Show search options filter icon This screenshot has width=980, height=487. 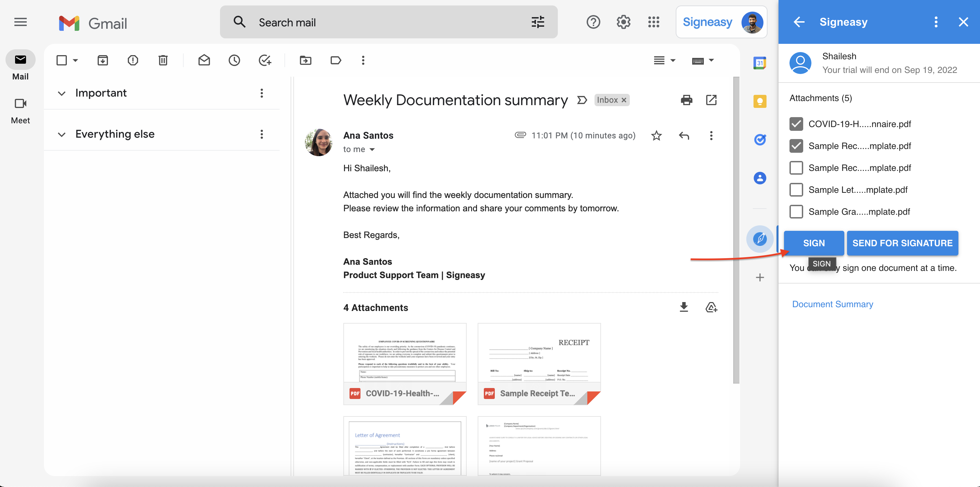coord(538,22)
